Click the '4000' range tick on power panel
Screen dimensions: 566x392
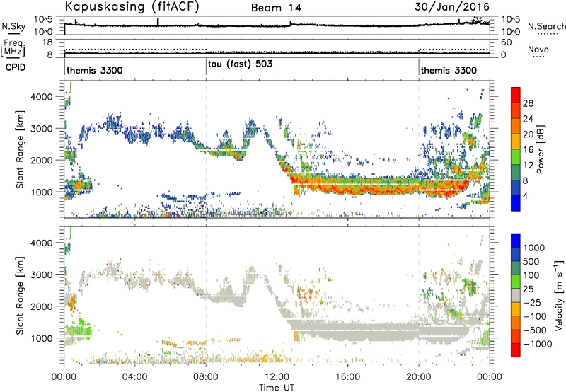pos(43,97)
